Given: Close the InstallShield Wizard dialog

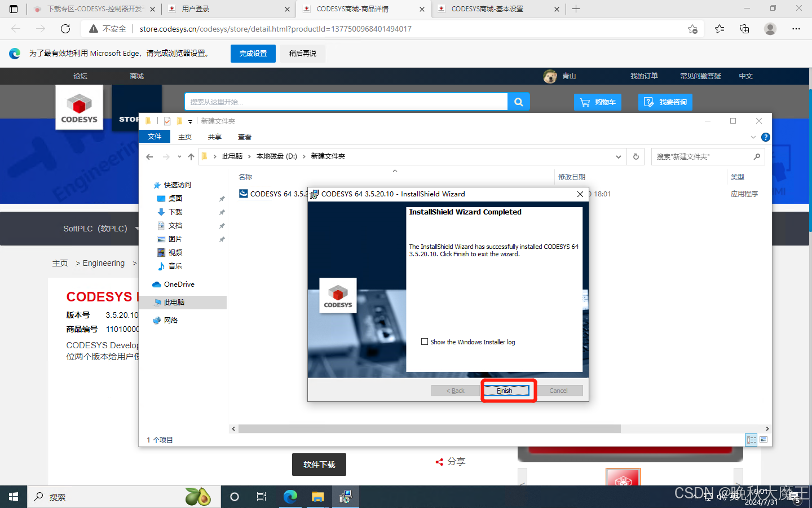Looking at the screenshot, I should 580,194.
